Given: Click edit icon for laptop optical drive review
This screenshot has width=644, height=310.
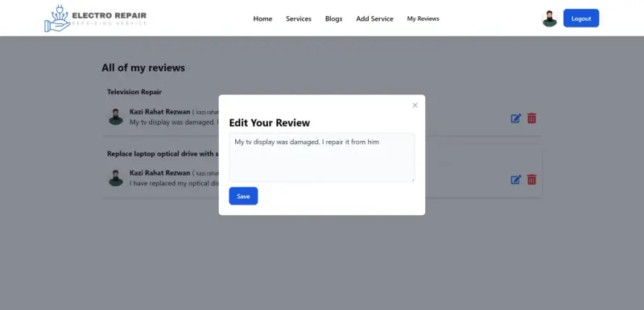Looking at the screenshot, I should (516, 180).
